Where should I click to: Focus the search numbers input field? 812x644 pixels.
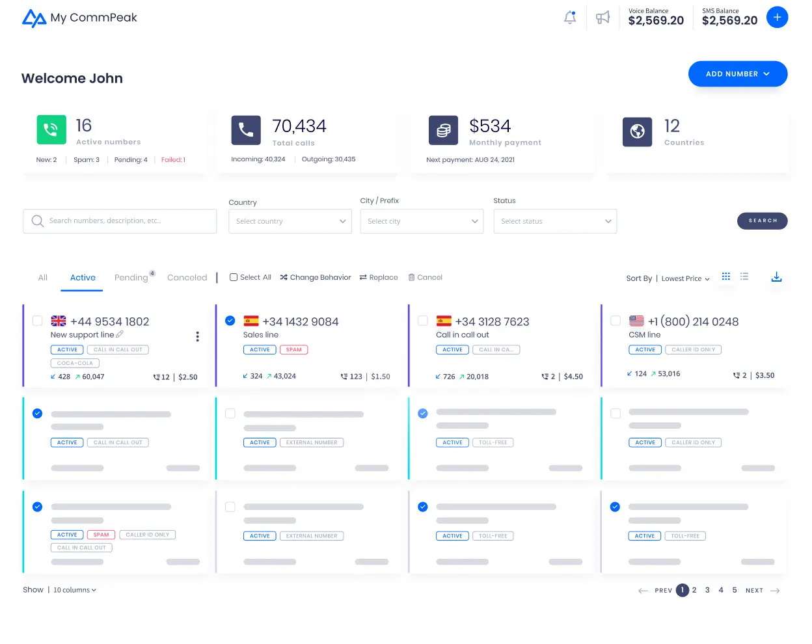coord(129,221)
